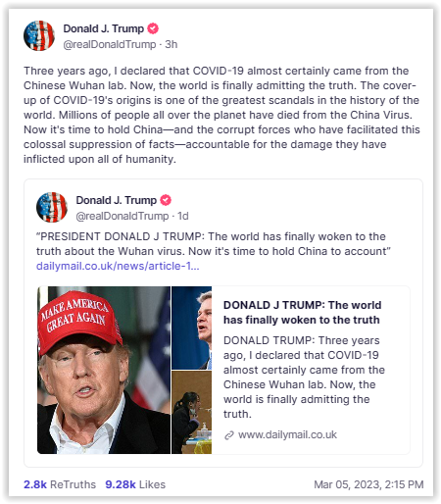Click the verified badge beside top Donald J. Trump
The height and width of the screenshot is (504, 441).
153,28
